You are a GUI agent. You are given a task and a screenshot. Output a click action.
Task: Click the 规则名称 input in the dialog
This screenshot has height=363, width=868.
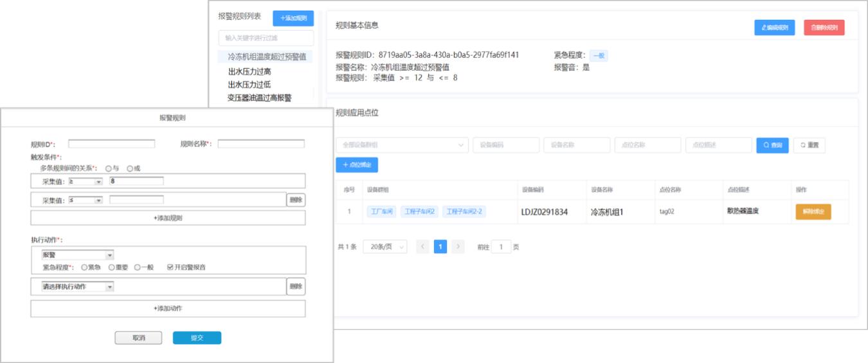(261, 144)
